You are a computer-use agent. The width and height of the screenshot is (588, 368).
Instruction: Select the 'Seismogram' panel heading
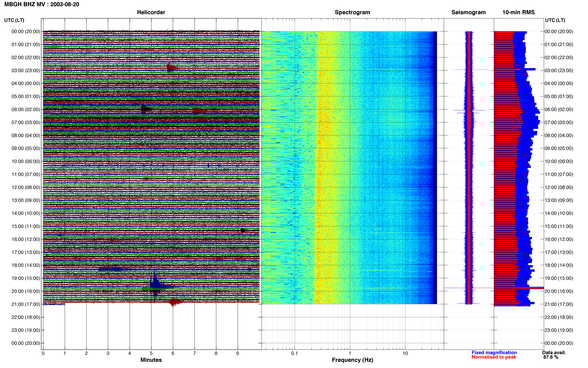(x=468, y=12)
